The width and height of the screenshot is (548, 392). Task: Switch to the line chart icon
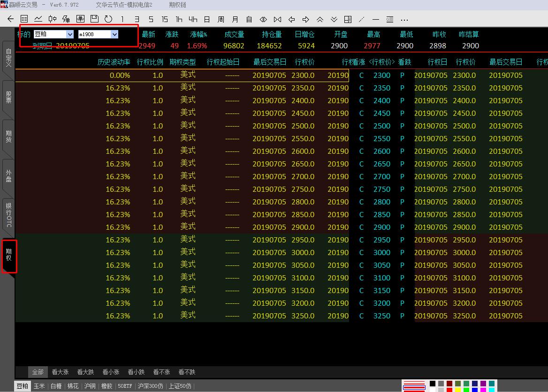[x=38, y=19]
